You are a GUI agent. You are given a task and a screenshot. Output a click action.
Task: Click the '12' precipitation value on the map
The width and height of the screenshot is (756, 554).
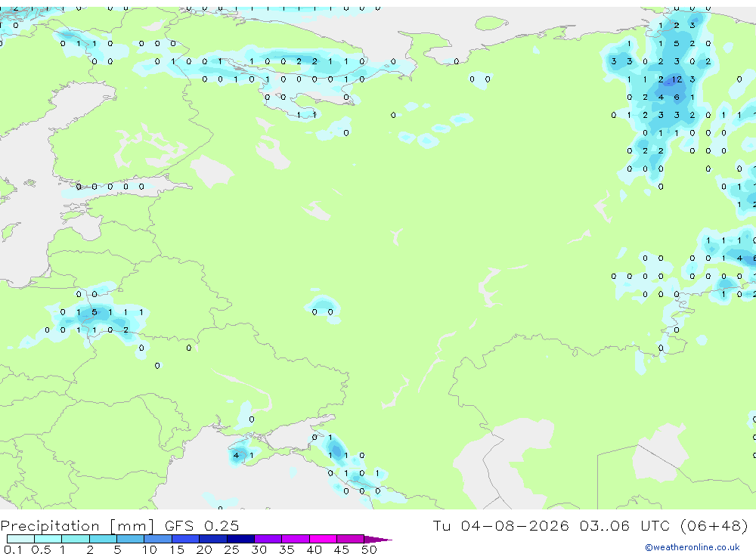coord(677,79)
